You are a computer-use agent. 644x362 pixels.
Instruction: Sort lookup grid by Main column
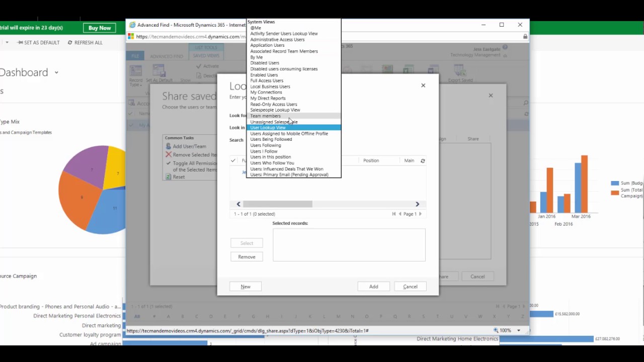pos(409,160)
